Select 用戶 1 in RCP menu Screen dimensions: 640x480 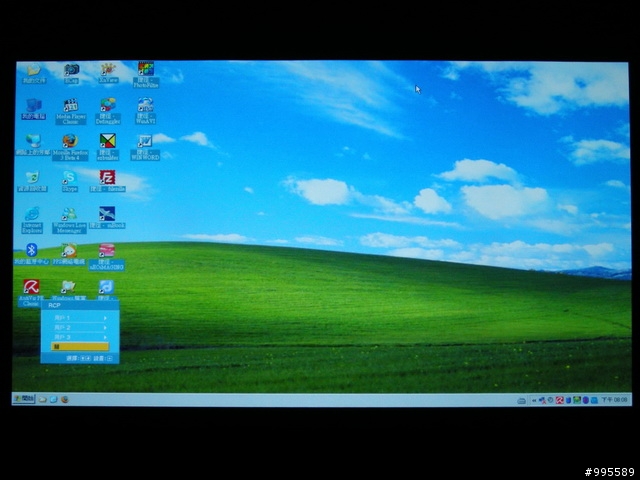click(80, 318)
